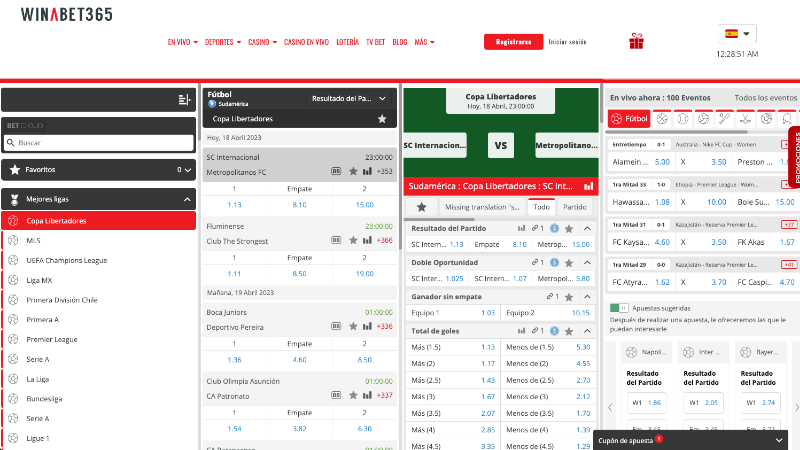Open the Resultado del Pa... market dropdown

coord(348,98)
